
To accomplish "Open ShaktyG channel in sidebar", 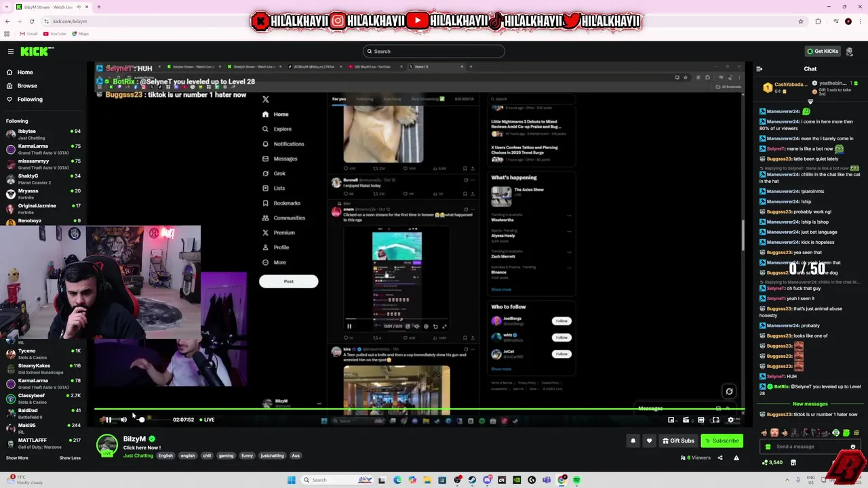I will click(43, 178).
